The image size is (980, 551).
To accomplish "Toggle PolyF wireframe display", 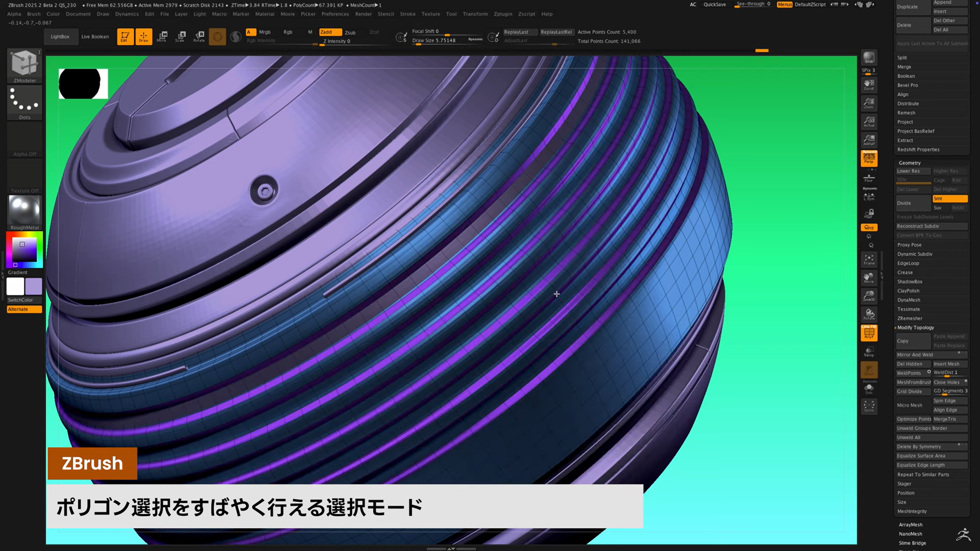I will click(x=869, y=333).
